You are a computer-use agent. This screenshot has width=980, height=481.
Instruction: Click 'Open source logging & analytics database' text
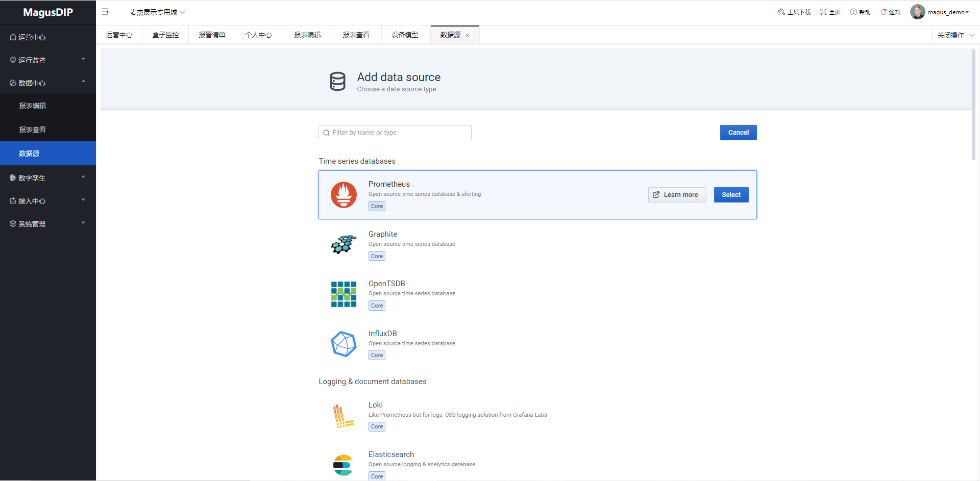422,465
